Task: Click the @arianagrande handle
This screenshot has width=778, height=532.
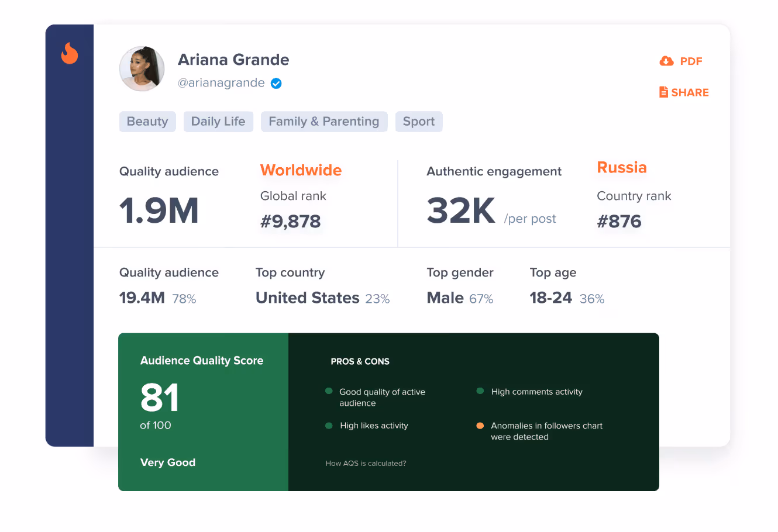Action: 221,83
